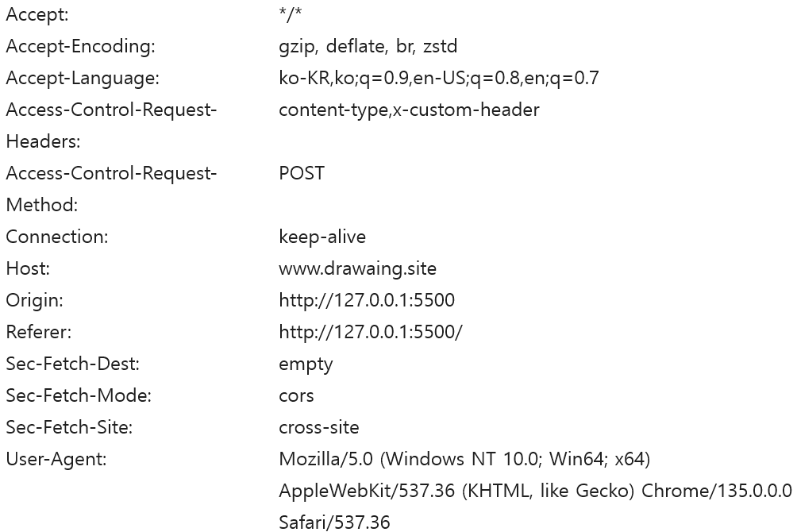
Task: Click the Connection header label
Action: 57,237
